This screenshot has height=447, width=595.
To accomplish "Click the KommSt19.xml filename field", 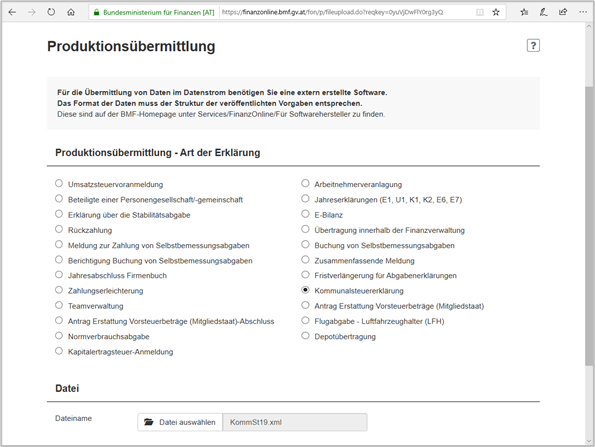I will coord(295,422).
